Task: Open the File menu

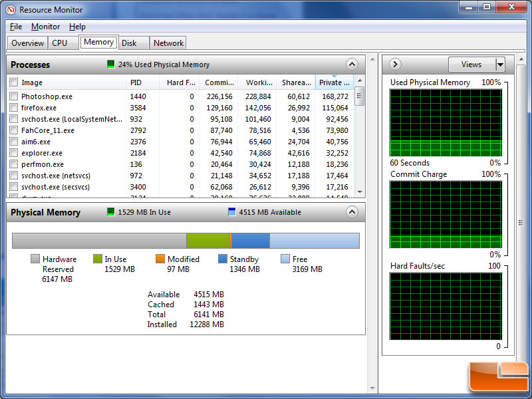Action: [16, 27]
